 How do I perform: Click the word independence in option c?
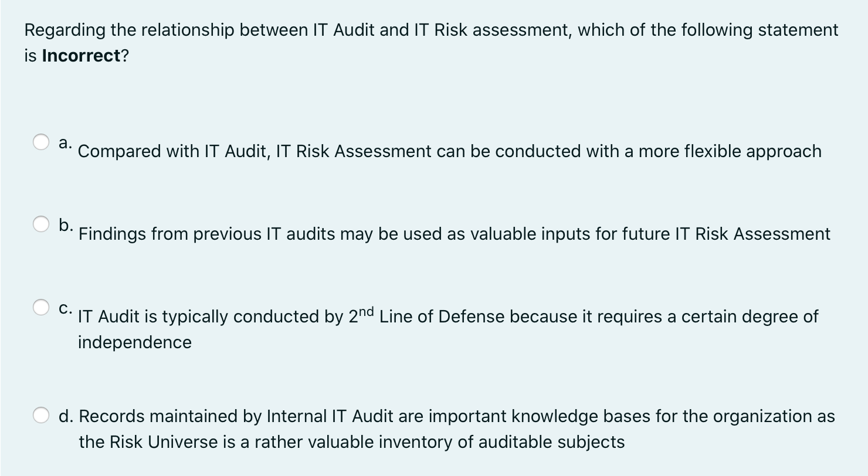[x=134, y=342]
